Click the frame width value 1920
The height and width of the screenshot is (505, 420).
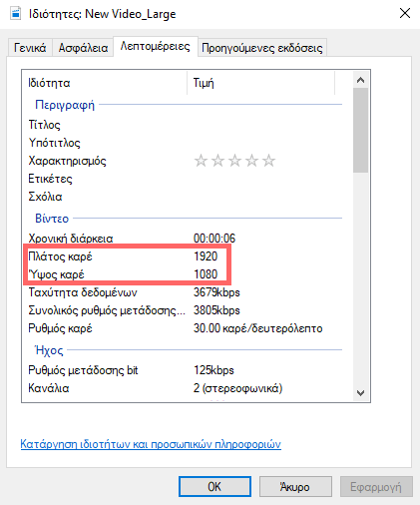[x=206, y=256]
